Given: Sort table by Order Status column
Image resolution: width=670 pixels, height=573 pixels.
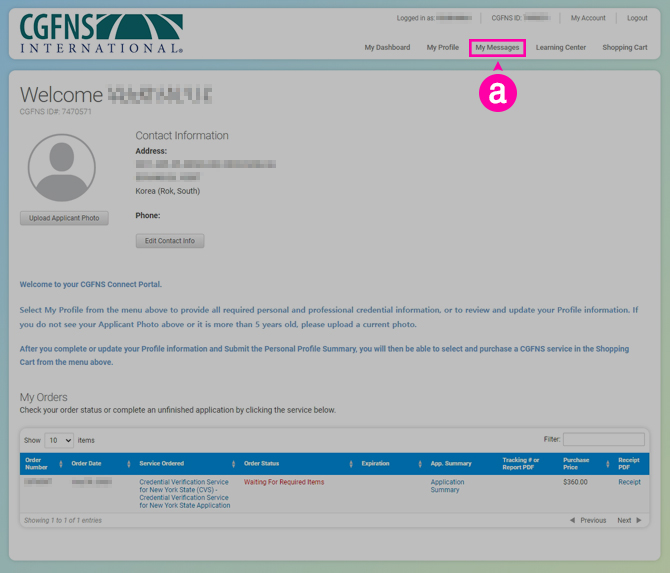Looking at the screenshot, I should coord(298,464).
